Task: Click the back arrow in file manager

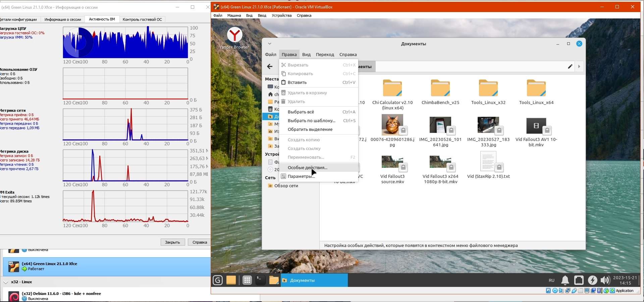Action: 270,66
